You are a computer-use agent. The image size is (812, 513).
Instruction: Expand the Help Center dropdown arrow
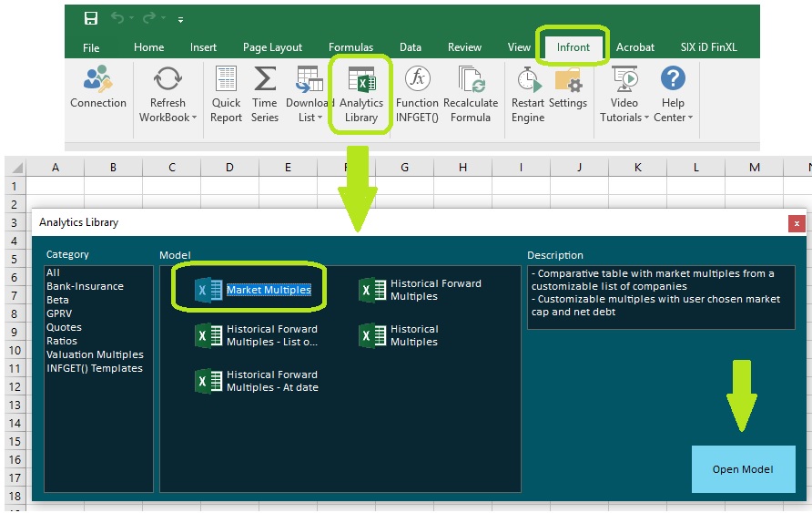click(690, 118)
